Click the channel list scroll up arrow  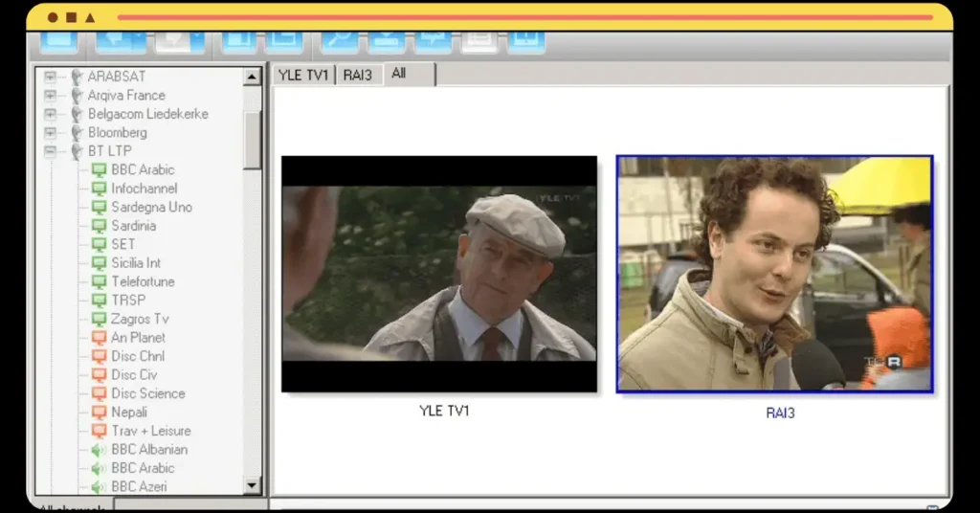(252, 77)
